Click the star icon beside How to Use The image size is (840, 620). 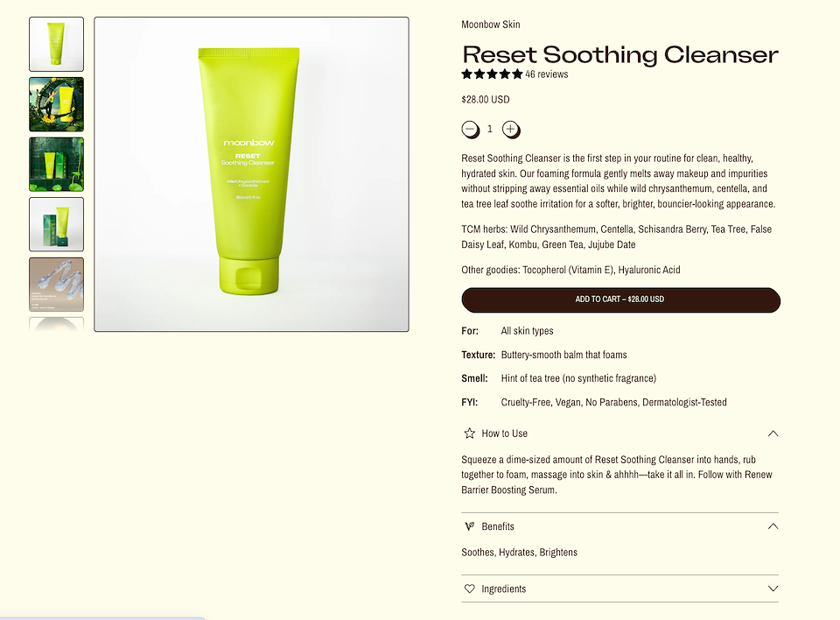(470, 433)
